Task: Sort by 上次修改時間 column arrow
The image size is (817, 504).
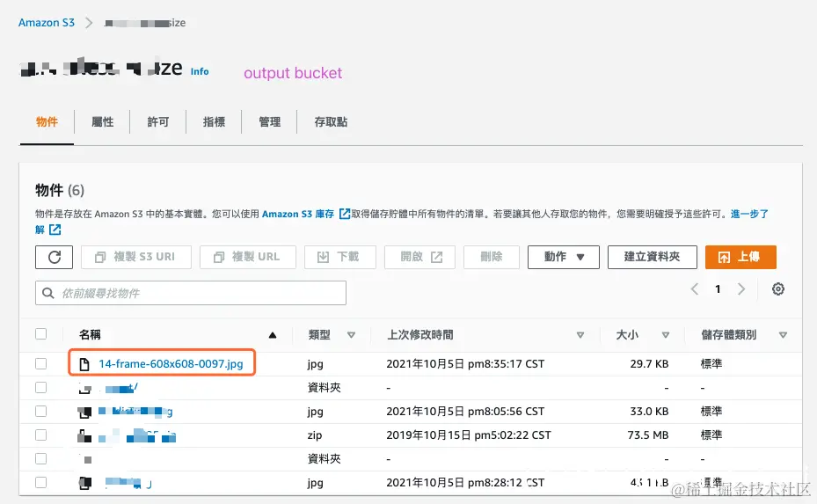Action: [580, 335]
